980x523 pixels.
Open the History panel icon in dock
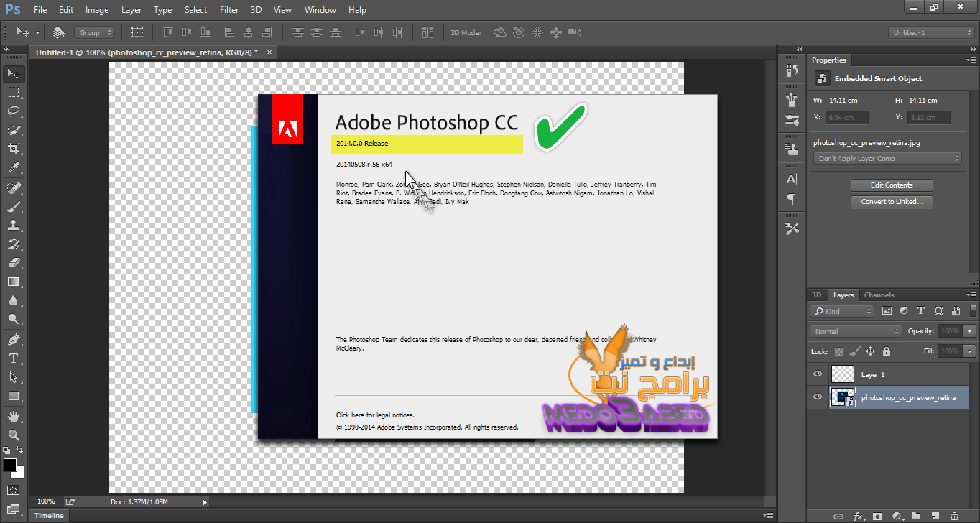click(x=792, y=70)
